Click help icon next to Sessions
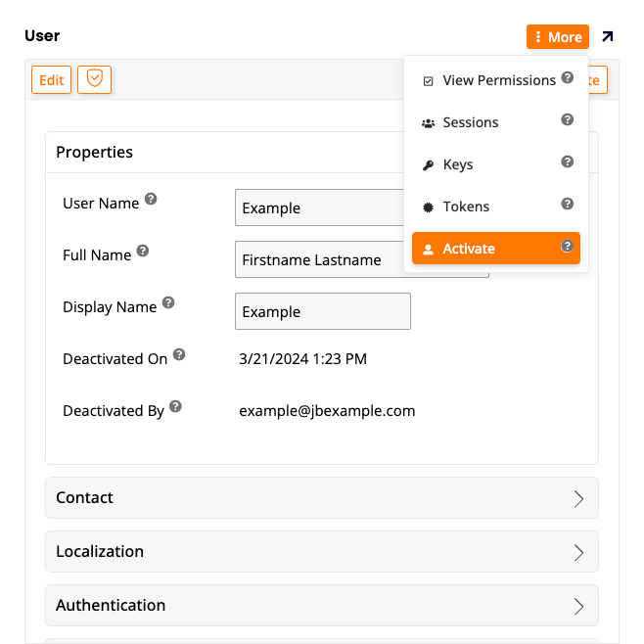 coord(567,120)
